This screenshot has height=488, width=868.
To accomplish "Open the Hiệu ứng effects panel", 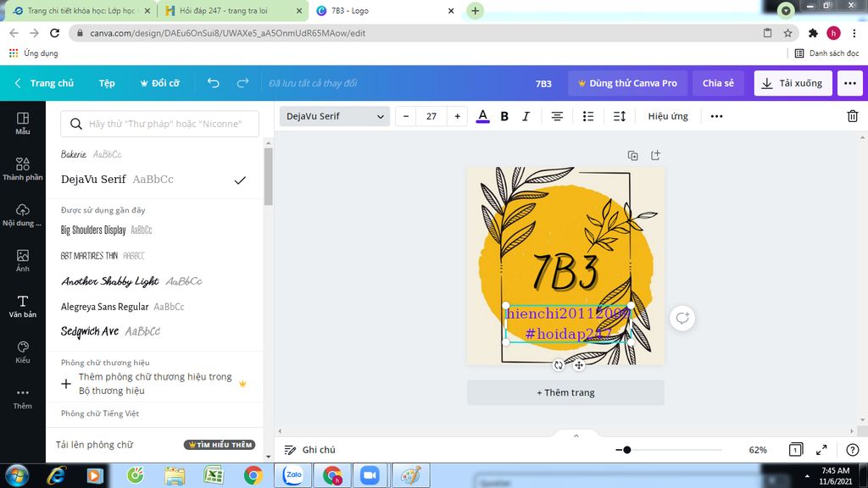I will pyautogui.click(x=668, y=116).
